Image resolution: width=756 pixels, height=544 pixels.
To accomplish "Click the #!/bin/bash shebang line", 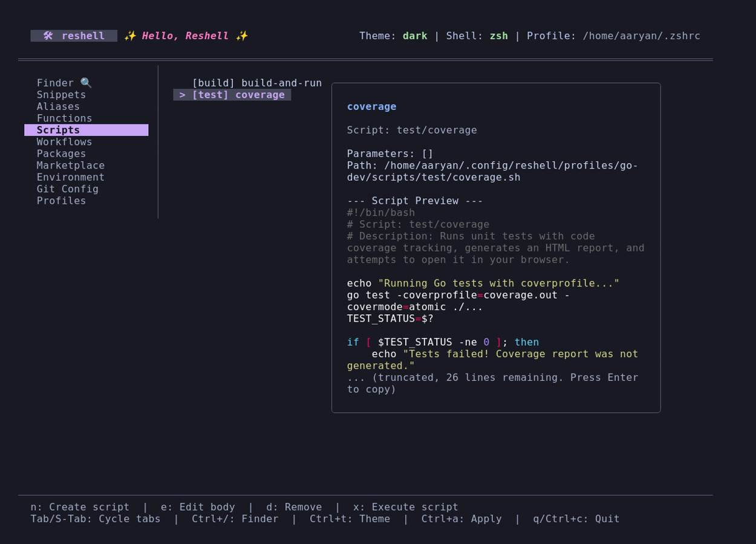I will 380,213.
